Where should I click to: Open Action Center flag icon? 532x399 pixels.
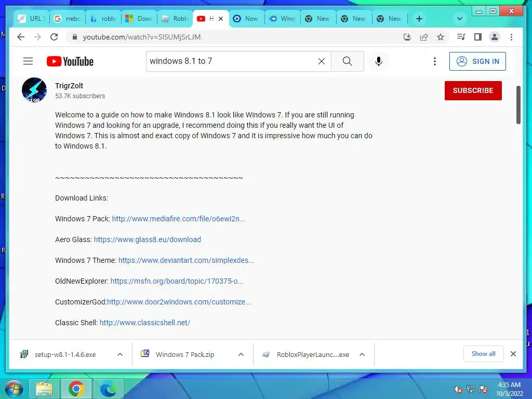(x=483, y=389)
